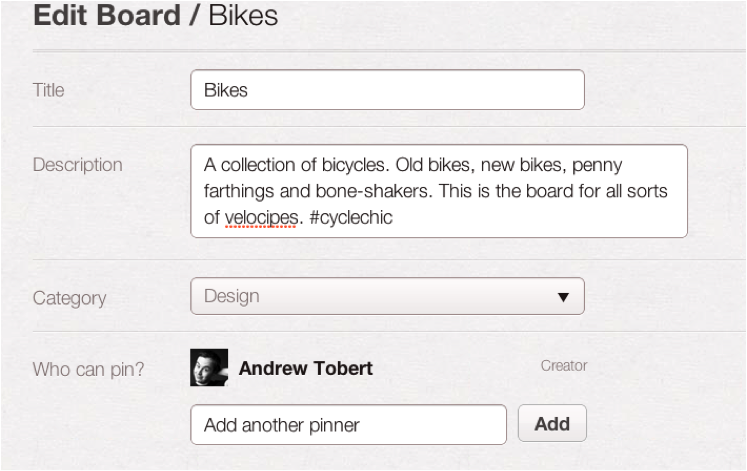Click the Who can pin? label
The image size is (747, 471).
coord(88,369)
